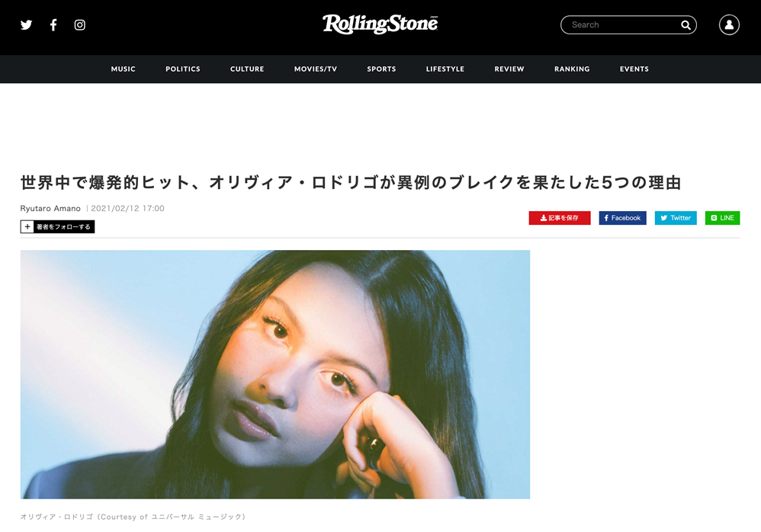Image resolution: width=761 pixels, height=532 pixels.
Task: Open the user account profile icon
Action: (729, 24)
